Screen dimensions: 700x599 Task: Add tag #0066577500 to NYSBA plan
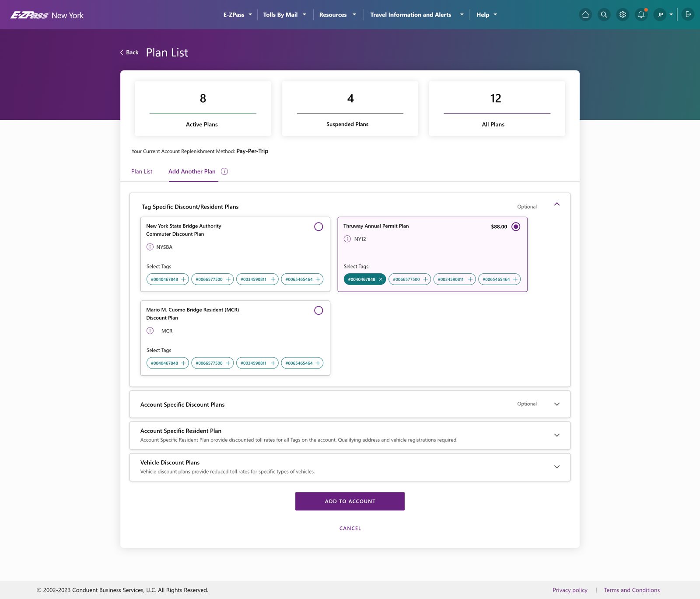[213, 279]
